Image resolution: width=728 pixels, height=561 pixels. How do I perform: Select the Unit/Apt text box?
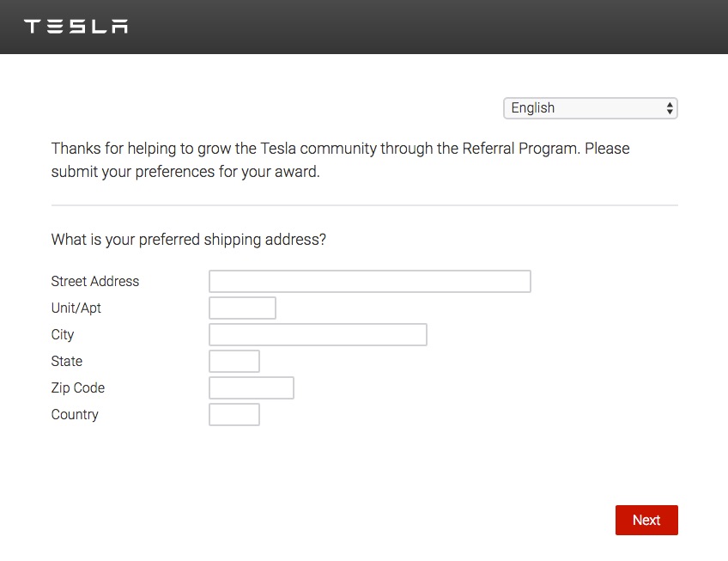point(242,308)
